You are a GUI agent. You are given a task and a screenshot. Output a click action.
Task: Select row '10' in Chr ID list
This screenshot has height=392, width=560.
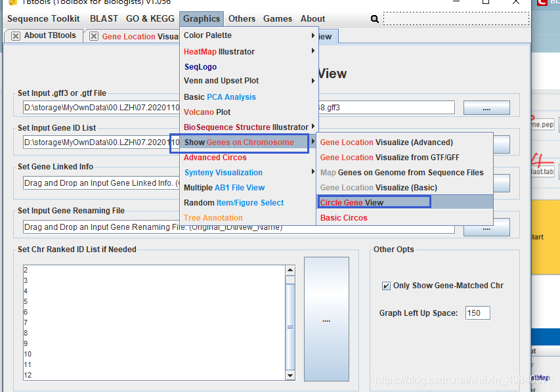pyautogui.click(x=154, y=354)
